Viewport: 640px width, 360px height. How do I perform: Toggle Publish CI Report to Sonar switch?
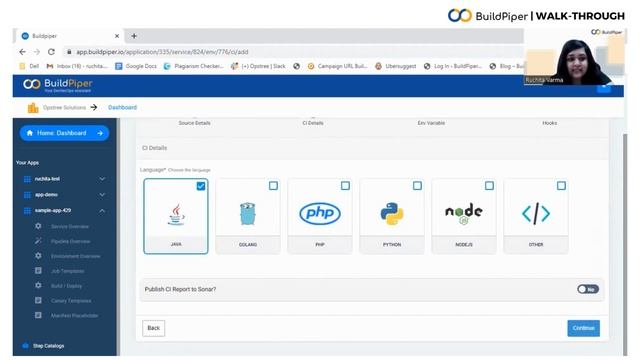[x=588, y=289]
